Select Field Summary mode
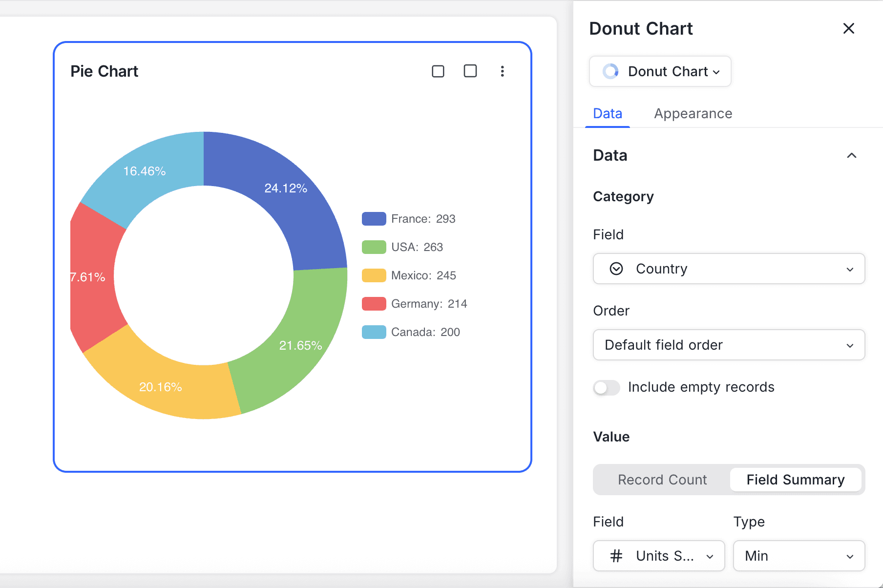 click(796, 480)
